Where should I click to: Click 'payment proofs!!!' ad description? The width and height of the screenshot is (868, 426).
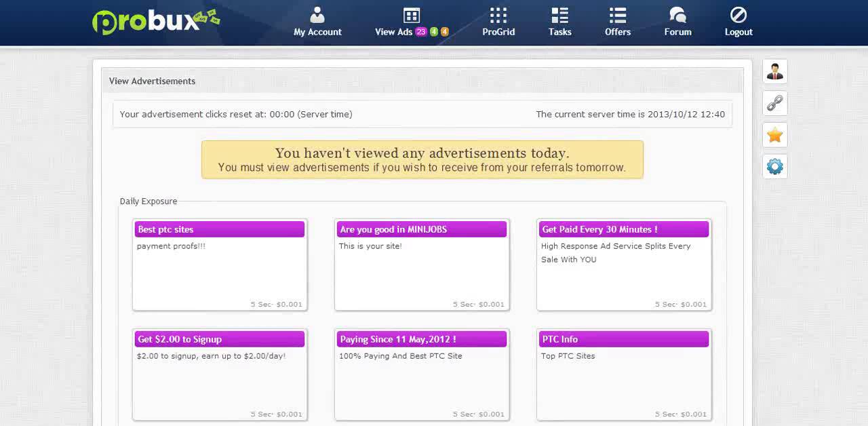[171, 246]
